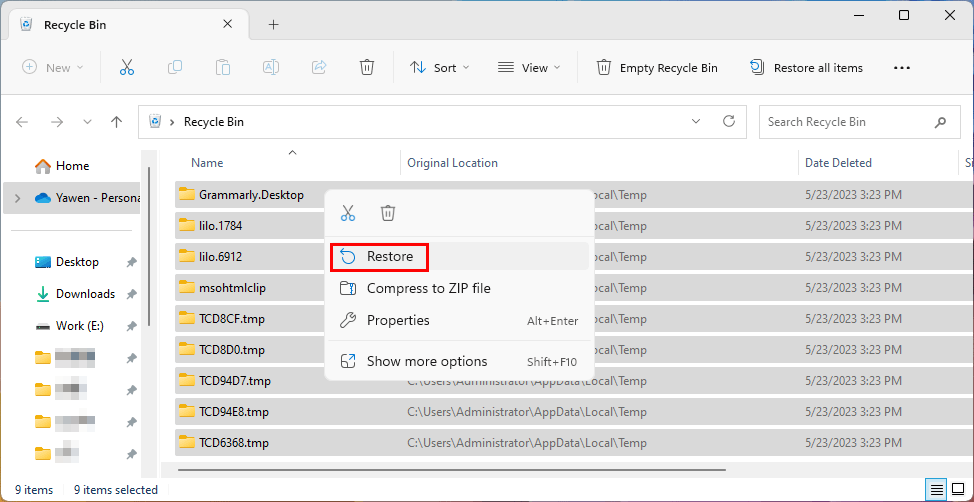
Task: Click the Cut icon in context menu
Action: (348, 213)
